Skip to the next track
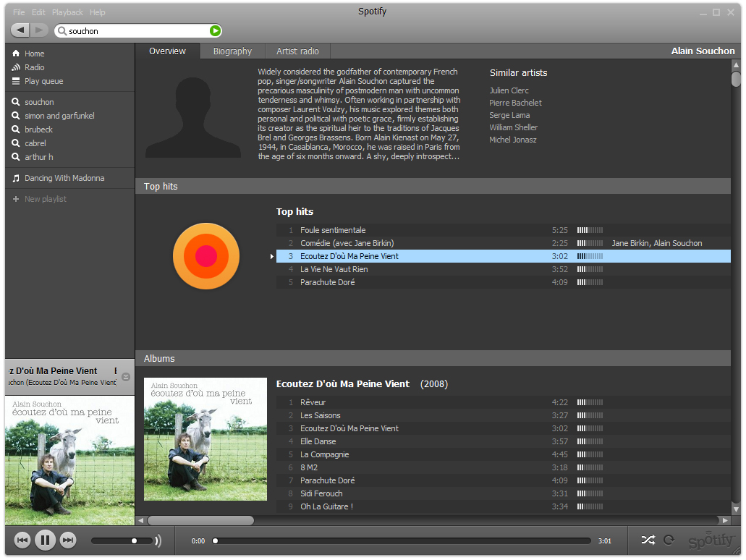This screenshot has width=746, height=560. point(68,540)
